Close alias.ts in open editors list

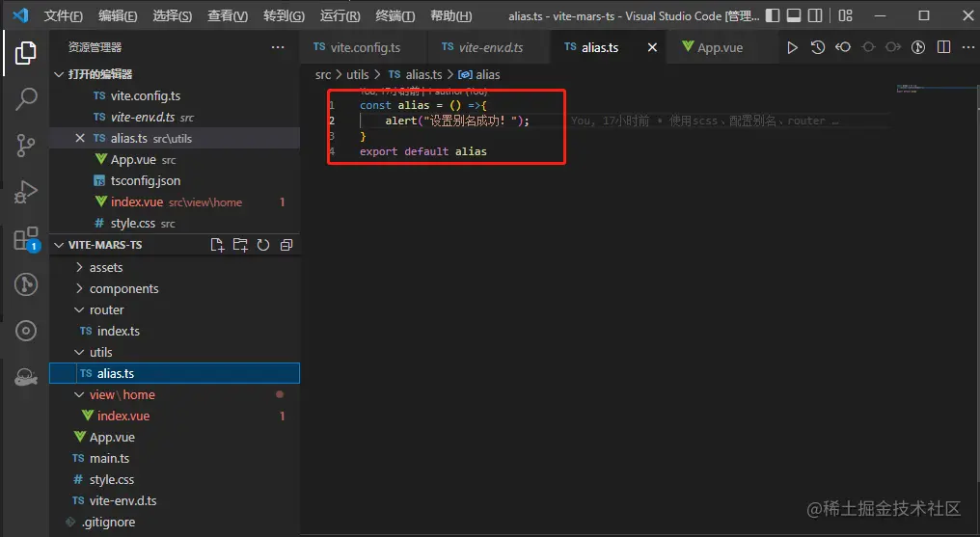[80, 138]
